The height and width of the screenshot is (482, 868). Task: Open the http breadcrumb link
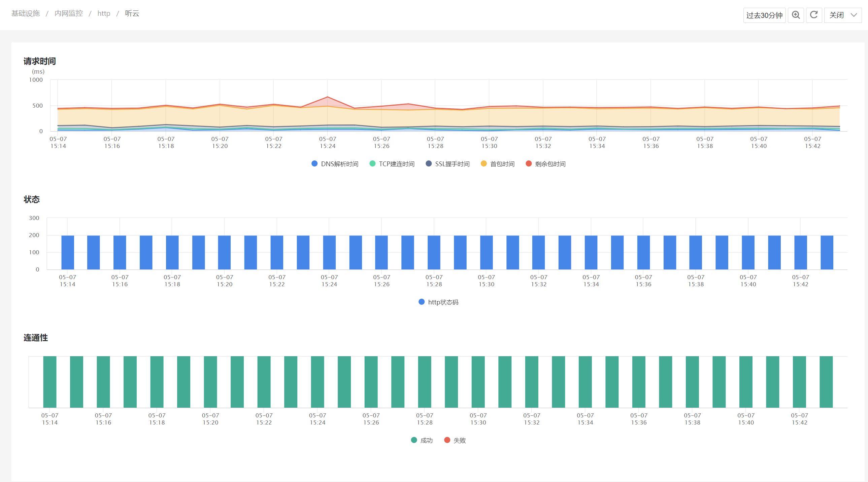coord(104,13)
